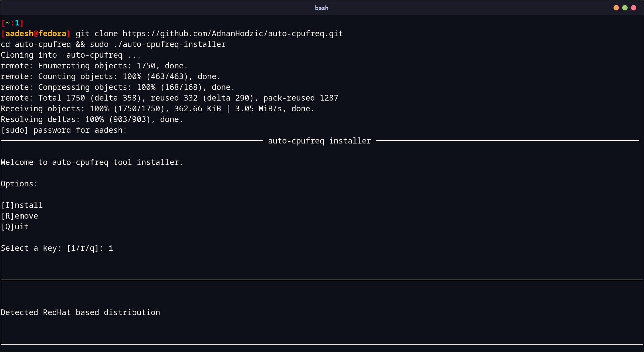The height and width of the screenshot is (352, 644).
Task: Select the green tilde symbol in the prompt
Action: pos(7,23)
